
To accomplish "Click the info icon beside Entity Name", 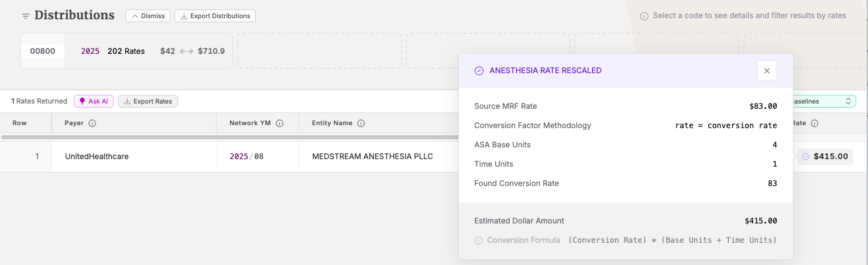I will (x=361, y=123).
